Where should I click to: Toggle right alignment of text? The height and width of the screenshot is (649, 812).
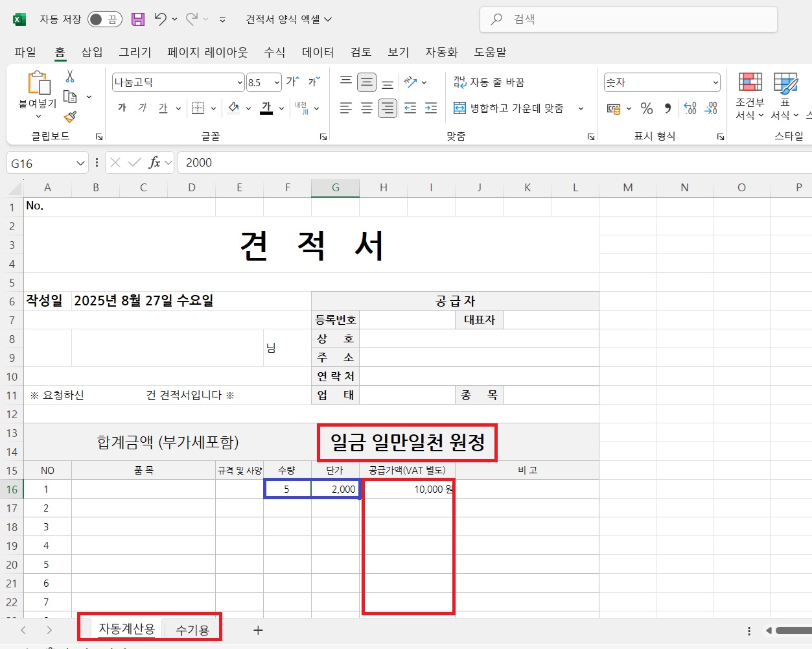coord(388,108)
